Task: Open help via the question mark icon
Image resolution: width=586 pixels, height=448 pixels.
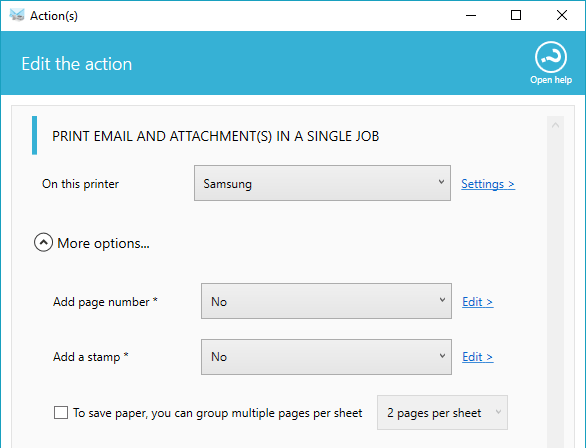Action: coord(550,57)
